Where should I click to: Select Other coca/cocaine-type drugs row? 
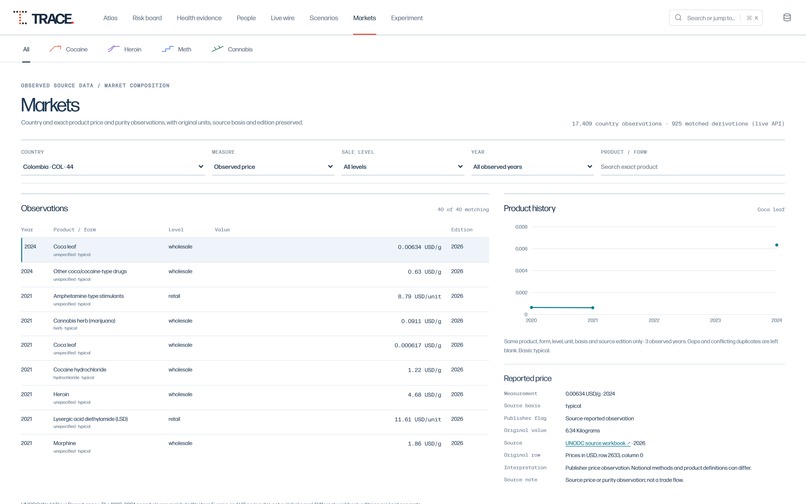pyautogui.click(x=255, y=275)
